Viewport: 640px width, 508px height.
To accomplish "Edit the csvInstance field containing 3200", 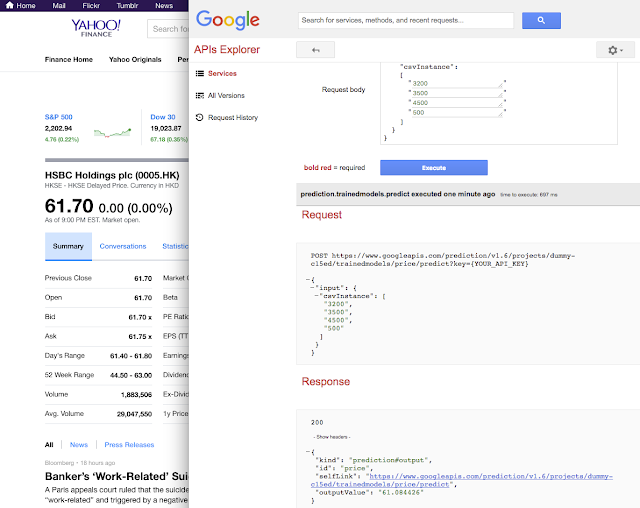I will point(457,83).
